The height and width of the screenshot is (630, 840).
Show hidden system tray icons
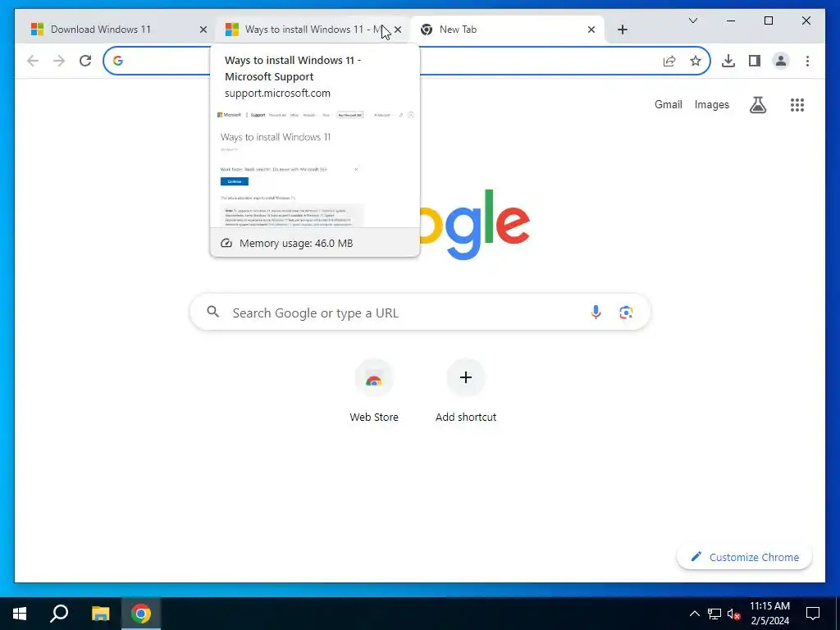click(x=694, y=614)
